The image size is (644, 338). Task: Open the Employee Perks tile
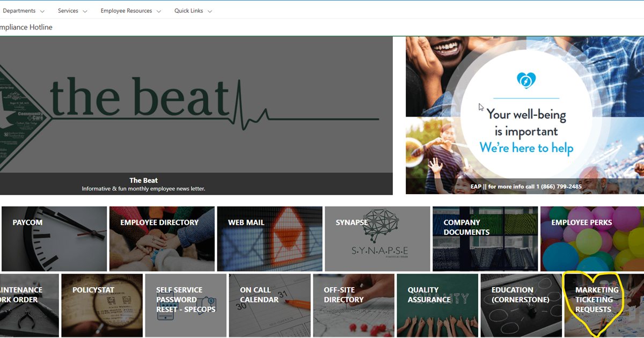click(592, 239)
